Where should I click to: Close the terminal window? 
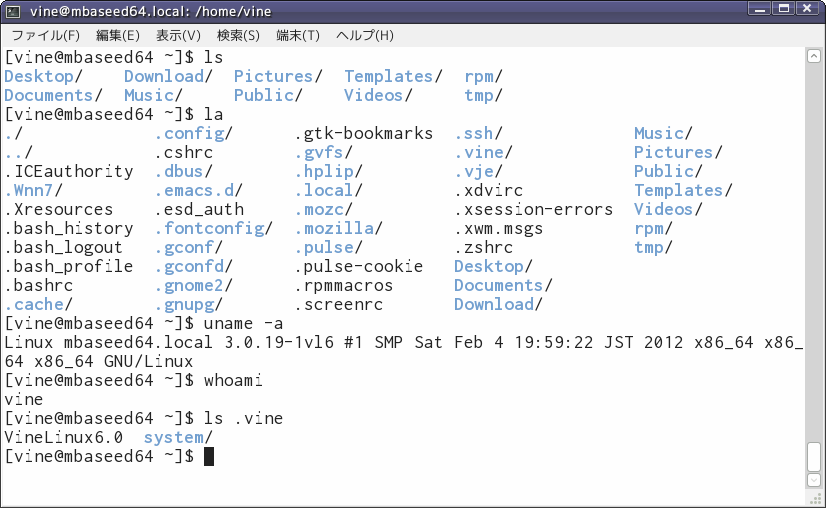[x=808, y=8]
